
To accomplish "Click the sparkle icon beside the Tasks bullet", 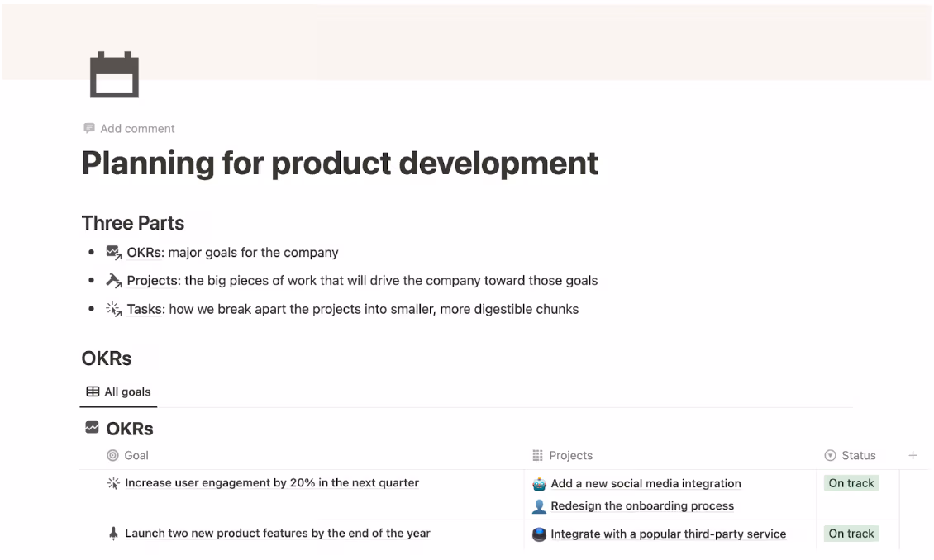I will point(113,308).
